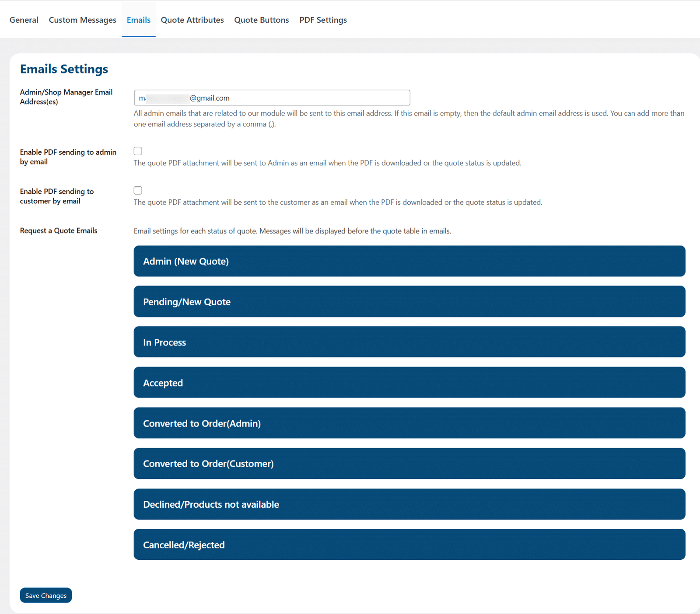Click the Save Changes button
Viewport: 700px width, 614px height.
pyautogui.click(x=46, y=595)
